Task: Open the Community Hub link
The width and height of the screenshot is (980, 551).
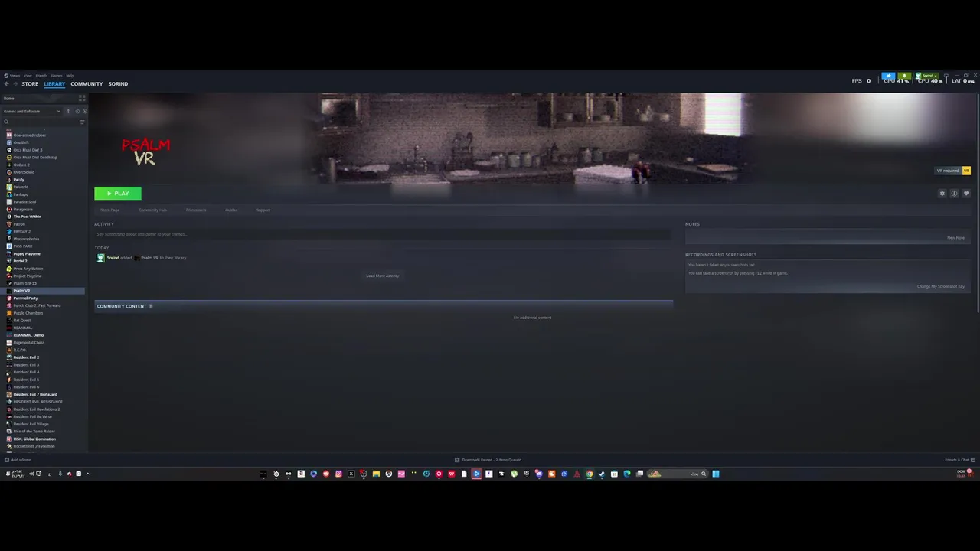Action: (152, 210)
